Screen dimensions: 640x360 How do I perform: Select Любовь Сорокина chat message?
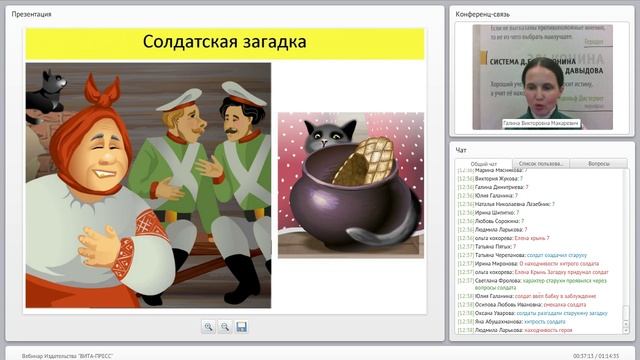491,221
